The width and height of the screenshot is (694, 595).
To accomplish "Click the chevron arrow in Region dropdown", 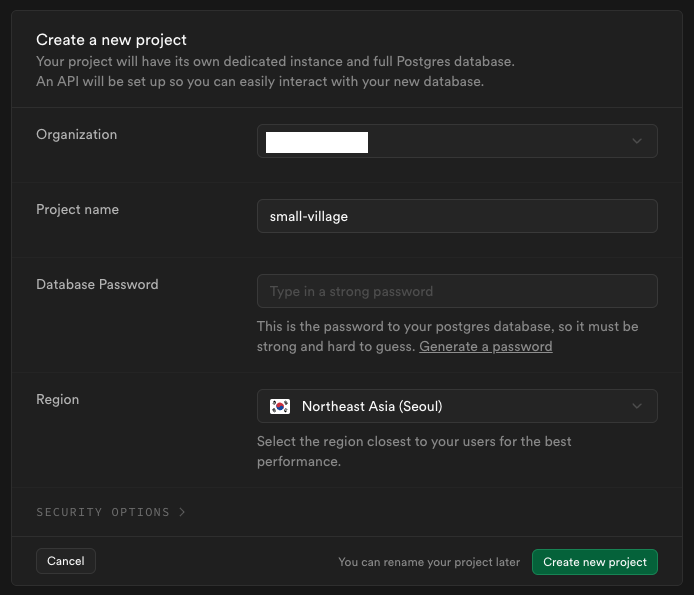I will pyautogui.click(x=637, y=406).
